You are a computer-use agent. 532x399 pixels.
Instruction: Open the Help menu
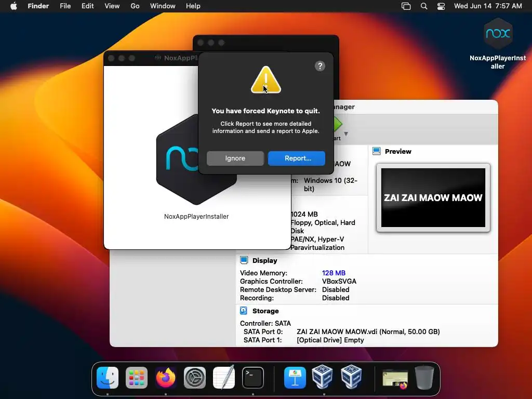point(193,6)
